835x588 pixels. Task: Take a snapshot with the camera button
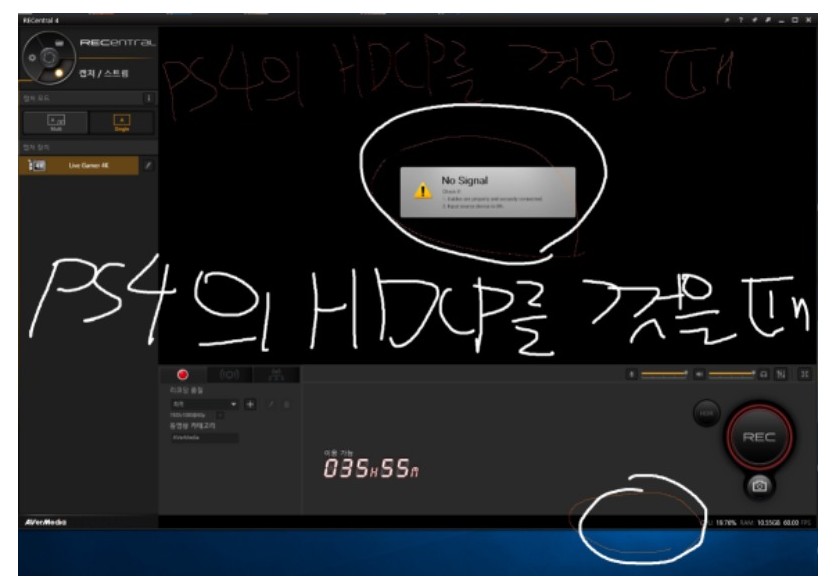tap(759, 486)
